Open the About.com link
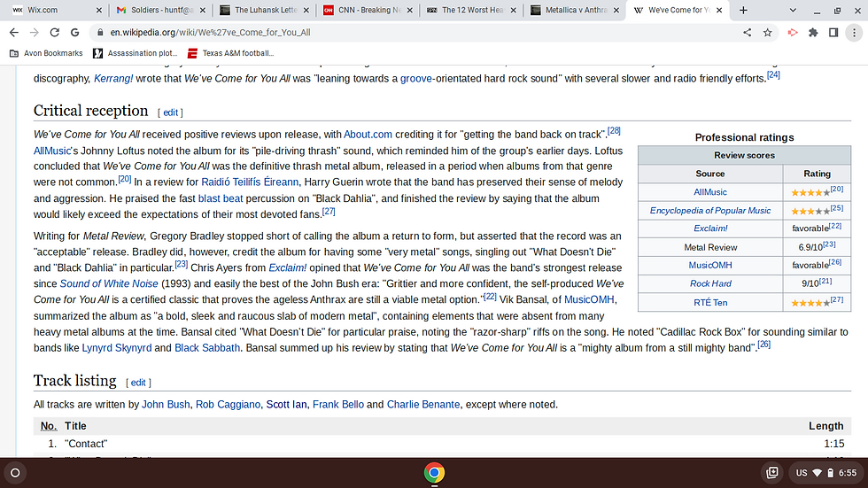The width and height of the screenshot is (868, 488). tap(368, 135)
